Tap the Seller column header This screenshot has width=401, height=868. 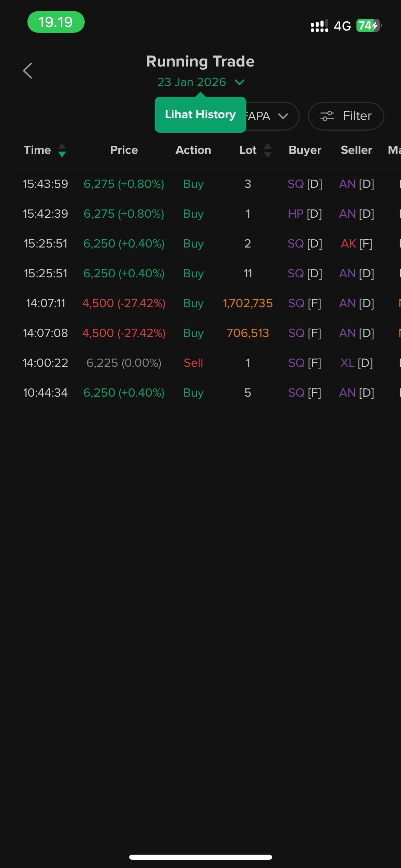click(356, 150)
